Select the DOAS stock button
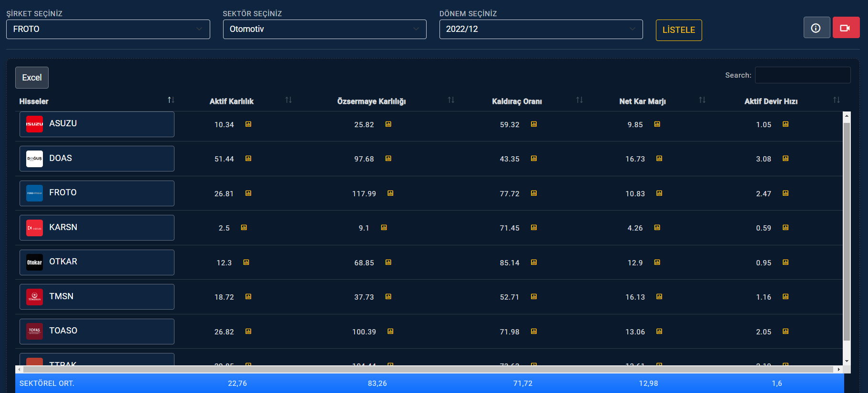The height and width of the screenshot is (393, 868). pyautogui.click(x=97, y=159)
